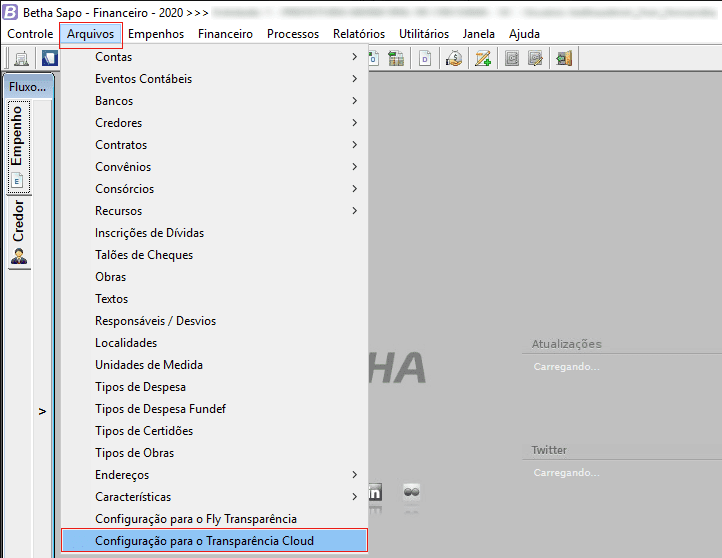Click the Credor person icon in side panel

[x=19, y=256]
